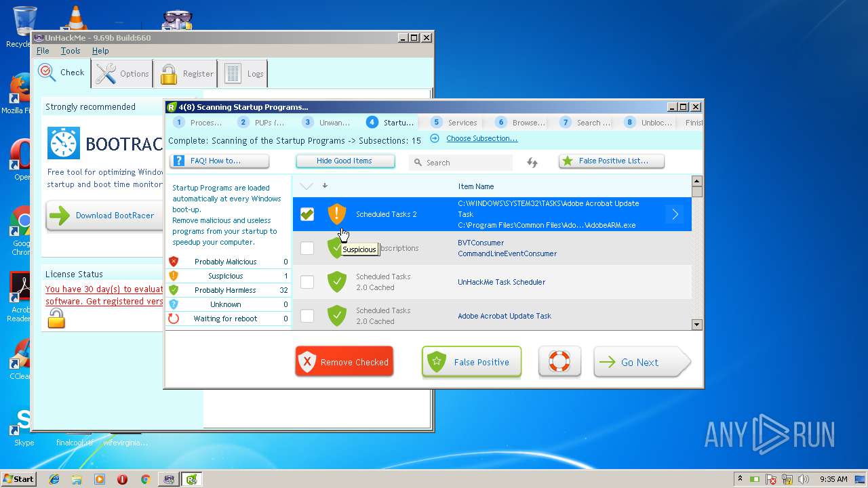The width and height of the screenshot is (868, 488).
Task: Click green shield on cached Adobe Acrobat row
Action: click(x=337, y=316)
